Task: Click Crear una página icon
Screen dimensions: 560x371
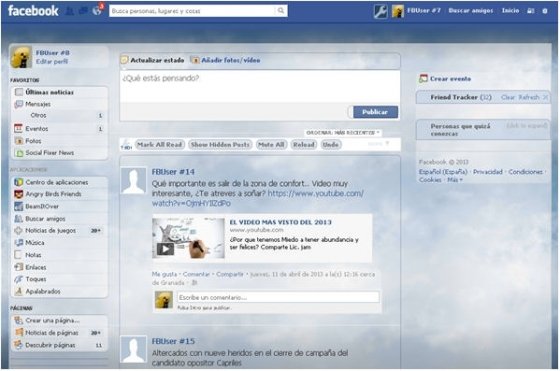Action: [x=18, y=320]
